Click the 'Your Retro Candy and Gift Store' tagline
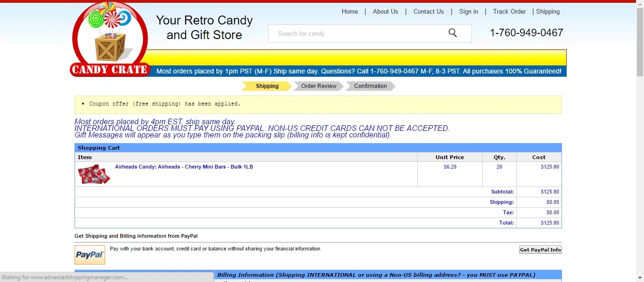The height and width of the screenshot is (282, 644). click(204, 27)
